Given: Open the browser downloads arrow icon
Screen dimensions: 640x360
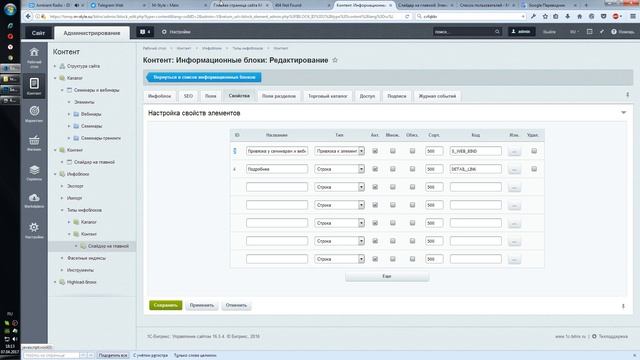Looking at the screenshot, I should click(568, 16).
